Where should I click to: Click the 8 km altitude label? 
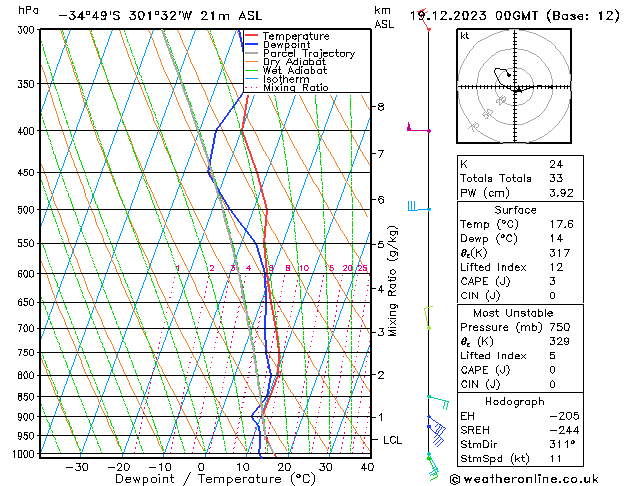tap(381, 107)
